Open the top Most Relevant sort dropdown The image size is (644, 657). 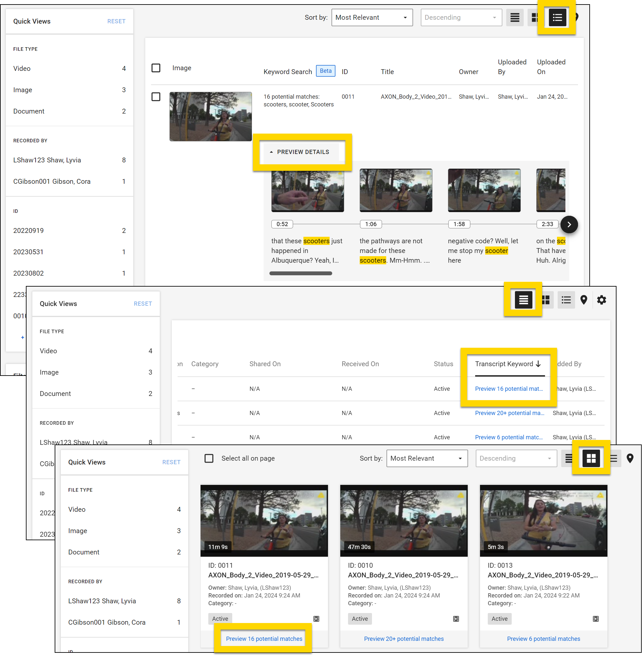[372, 17]
